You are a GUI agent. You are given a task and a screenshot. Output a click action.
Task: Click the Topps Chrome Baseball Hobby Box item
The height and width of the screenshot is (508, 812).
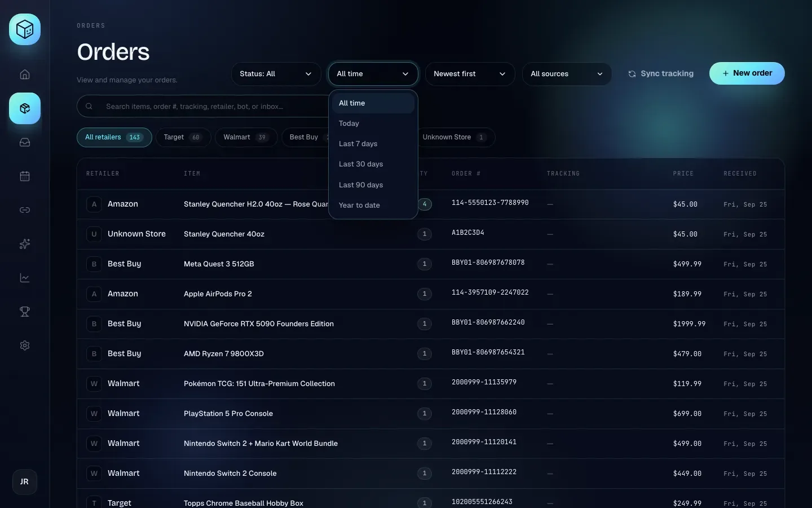(x=244, y=503)
